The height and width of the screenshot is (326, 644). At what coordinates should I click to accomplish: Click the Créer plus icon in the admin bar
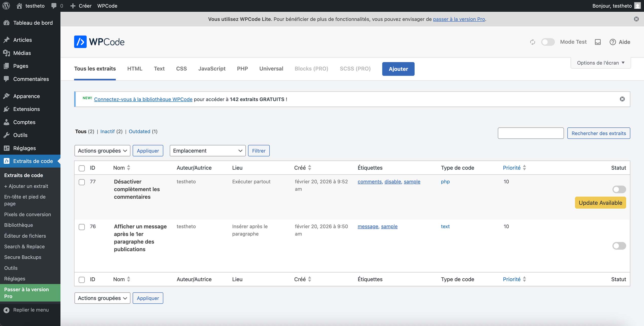pos(73,6)
